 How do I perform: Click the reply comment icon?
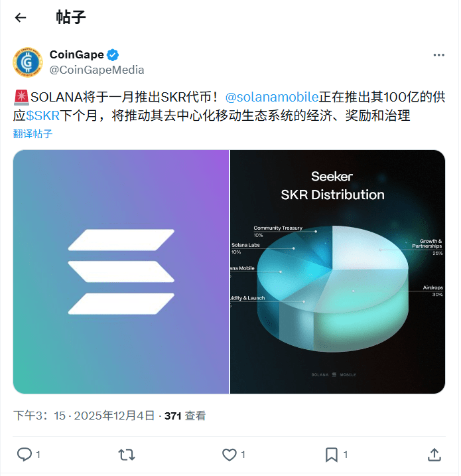click(25, 455)
